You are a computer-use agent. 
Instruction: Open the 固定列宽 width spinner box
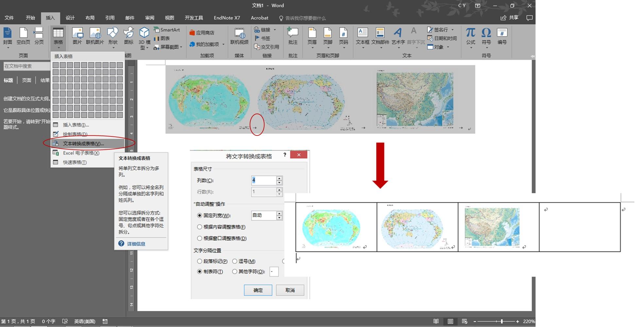coord(263,215)
